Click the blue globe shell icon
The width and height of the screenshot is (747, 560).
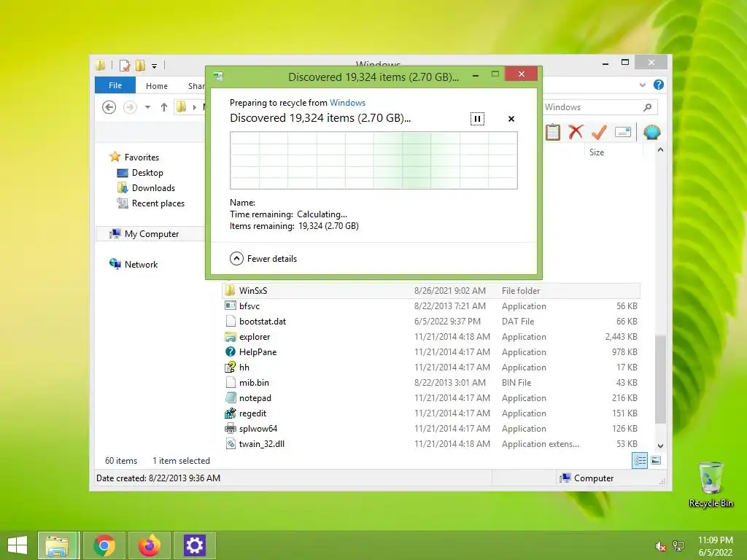point(651,132)
